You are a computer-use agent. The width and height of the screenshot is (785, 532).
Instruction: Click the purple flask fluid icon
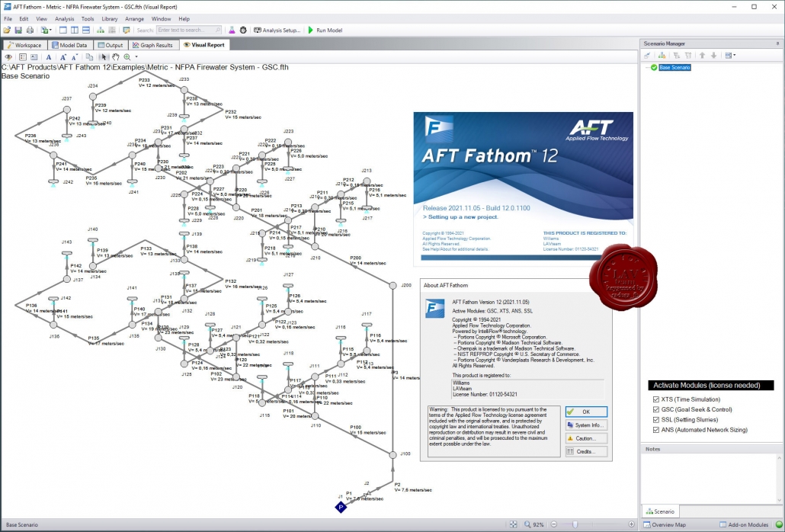click(x=232, y=30)
